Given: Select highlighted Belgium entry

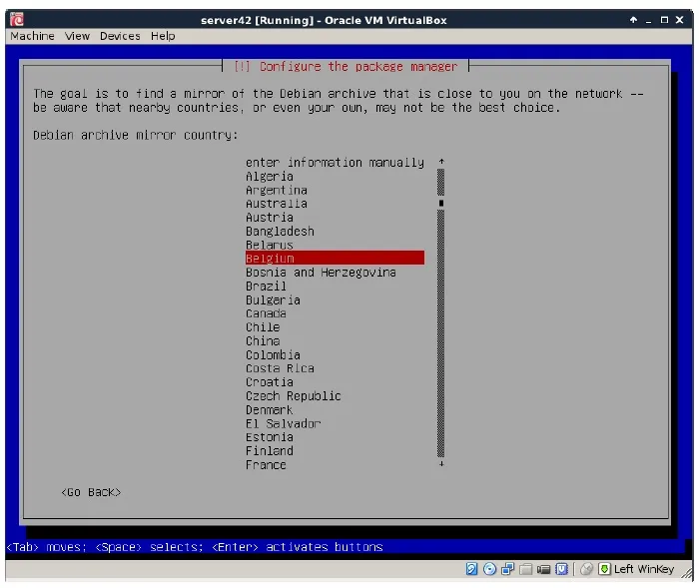Looking at the screenshot, I should 335,258.
